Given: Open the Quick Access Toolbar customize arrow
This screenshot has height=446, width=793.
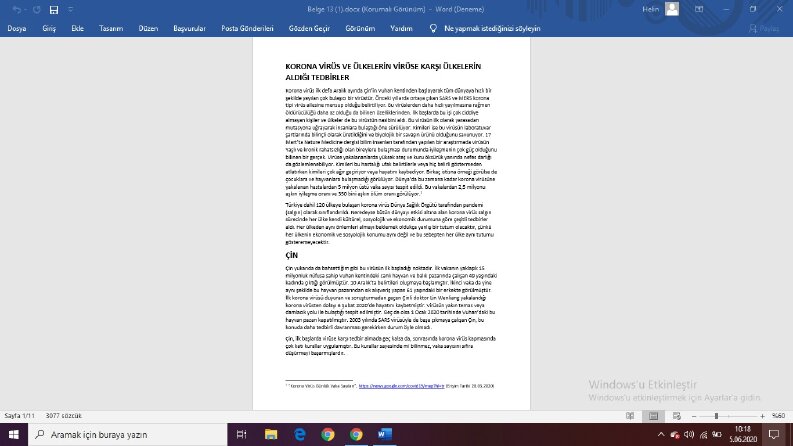Looking at the screenshot, I should [x=70, y=10].
